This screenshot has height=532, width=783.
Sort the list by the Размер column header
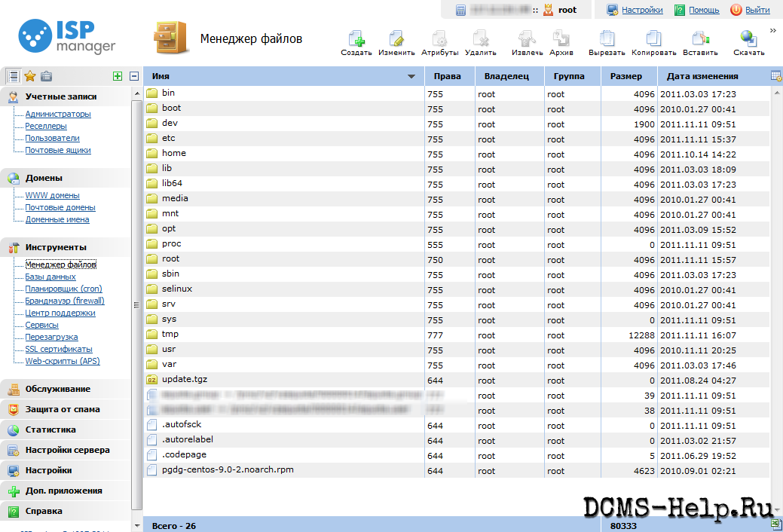pyautogui.click(x=626, y=76)
